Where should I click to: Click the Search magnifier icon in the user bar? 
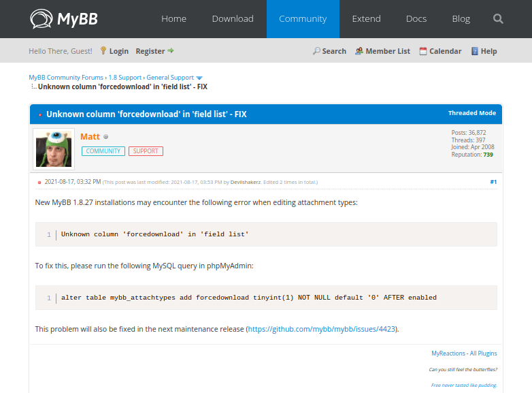click(x=316, y=51)
